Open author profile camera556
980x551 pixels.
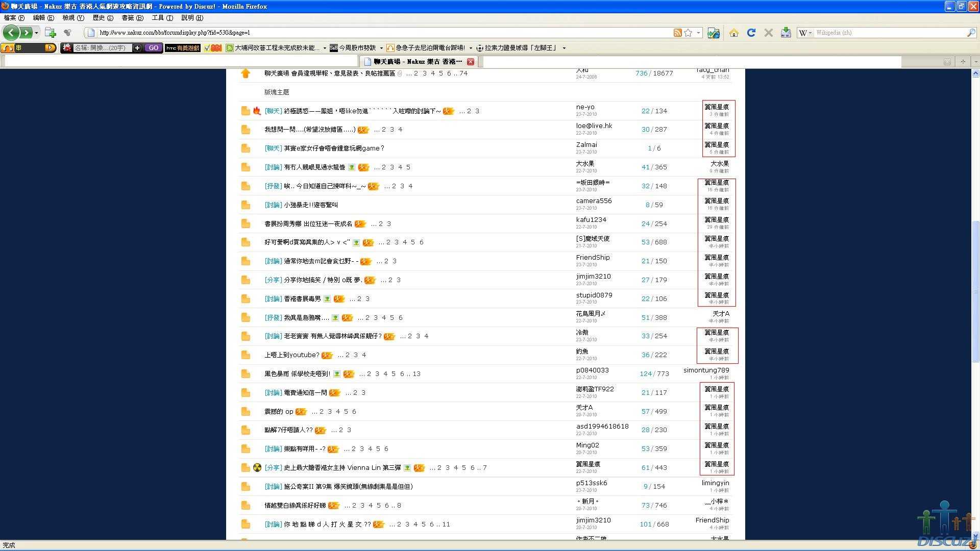point(594,201)
